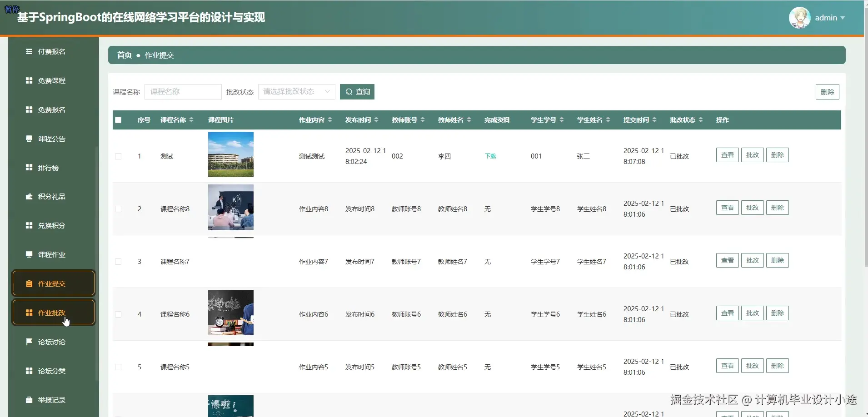The image size is (868, 417).
Task: Click 删除 for the 课程名称6 row
Action: pos(778,313)
